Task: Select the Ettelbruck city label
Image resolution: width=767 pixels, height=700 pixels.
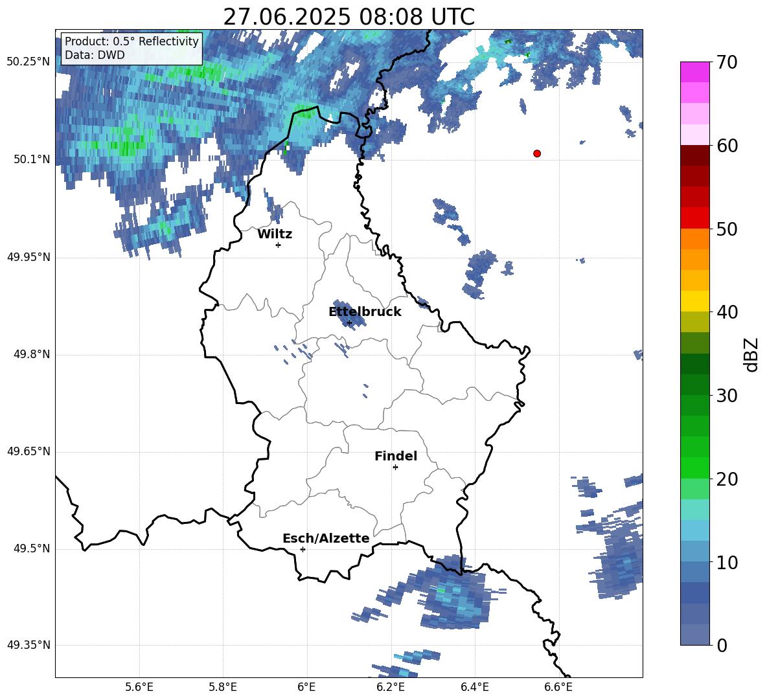Action: [x=365, y=312]
